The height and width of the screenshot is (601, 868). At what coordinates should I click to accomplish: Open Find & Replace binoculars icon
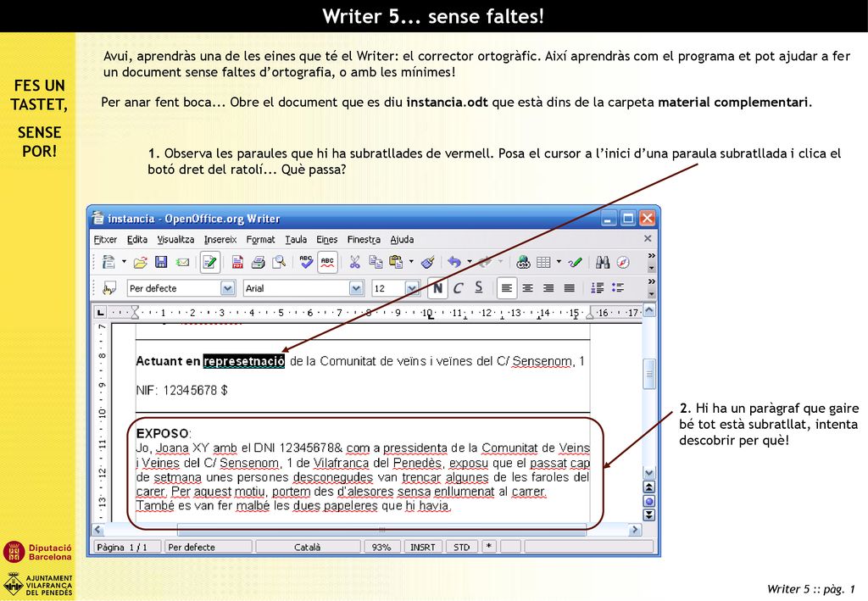point(603,262)
